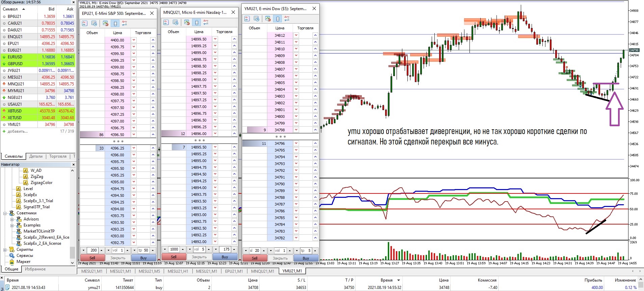Select EURUSD row in Market Watch
This screenshot has height=291, width=644.
point(38,57)
